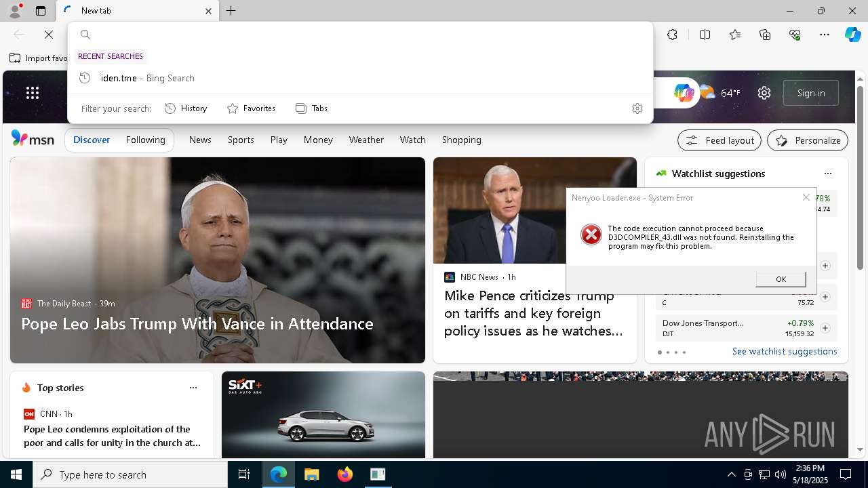Open the 64°F weather widget
The height and width of the screenshot is (488, 868).
coord(720,93)
